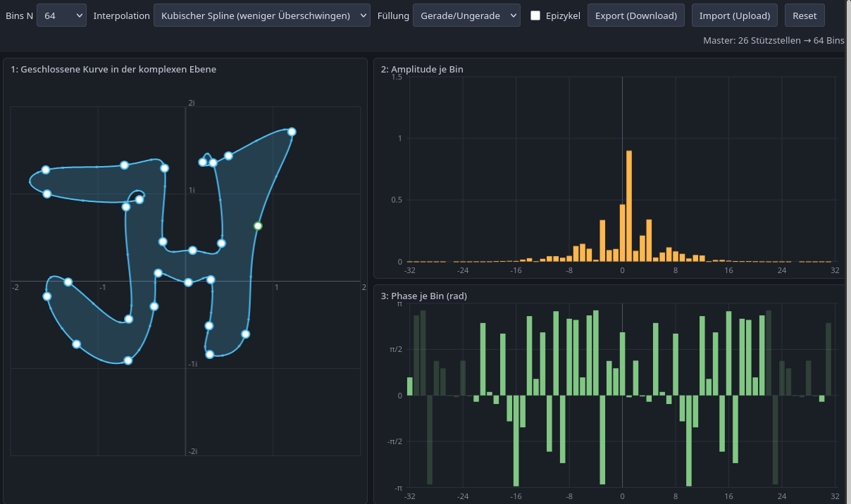Click the panel title '3: Phase je Bin (rad)'
Image resolution: width=851 pixels, height=504 pixels.
[x=423, y=296]
